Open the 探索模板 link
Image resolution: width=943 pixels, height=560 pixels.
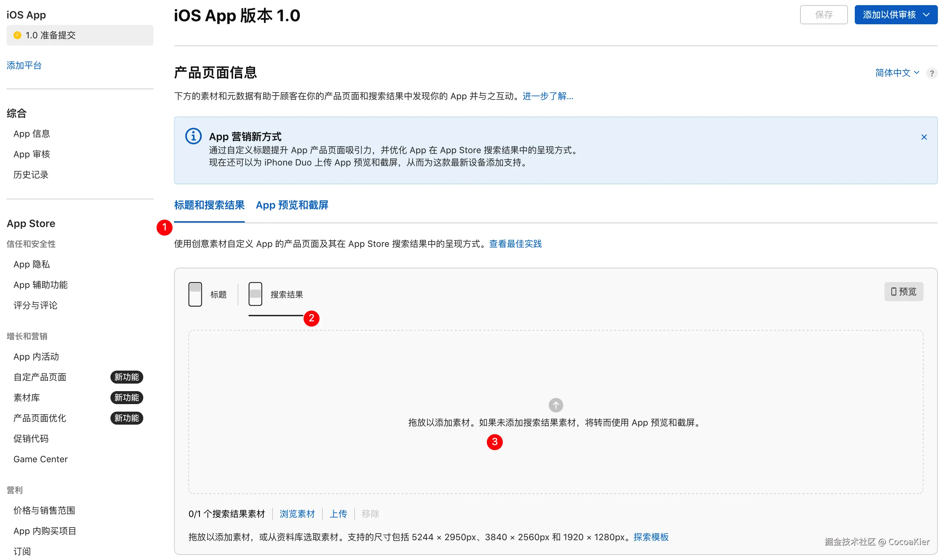[x=651, y=537]
